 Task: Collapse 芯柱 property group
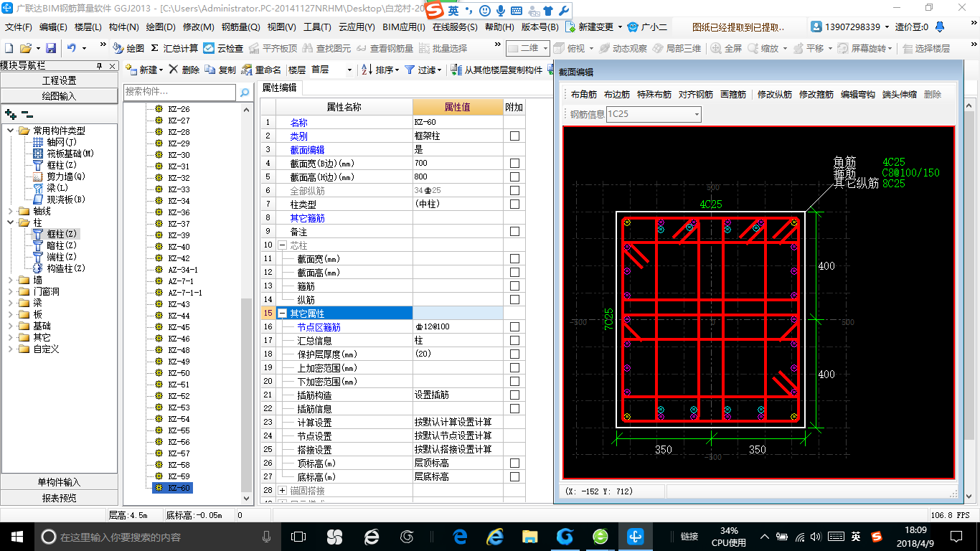pyautogui.click(x=282, y=245)
